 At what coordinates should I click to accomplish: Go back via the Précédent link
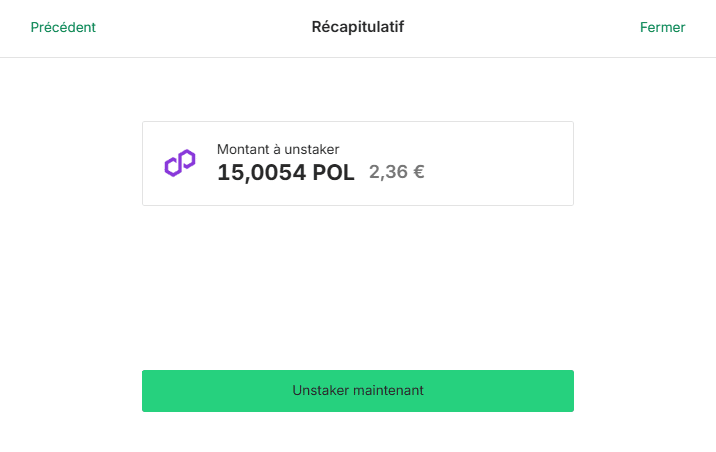point(63,27)
